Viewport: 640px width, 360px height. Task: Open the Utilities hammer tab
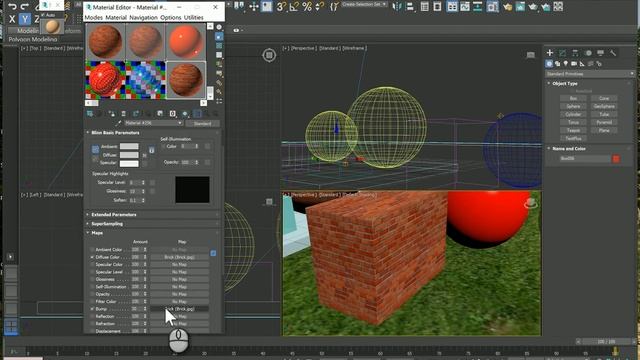[x=613, y=53]
